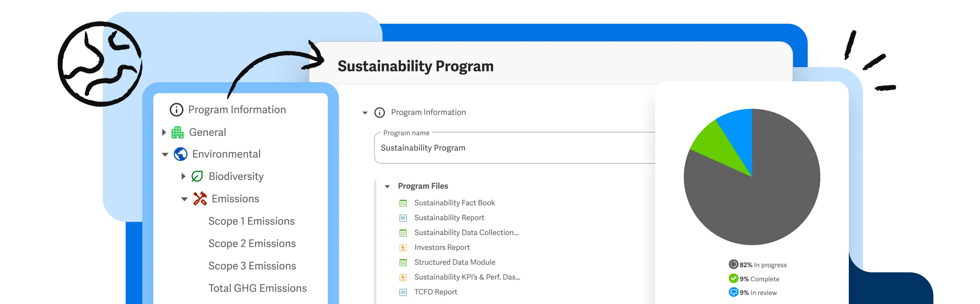The width and height of the screenshot is (980, 304).
Task: Open the Structured Data Module file
Action: pos(454,263)
